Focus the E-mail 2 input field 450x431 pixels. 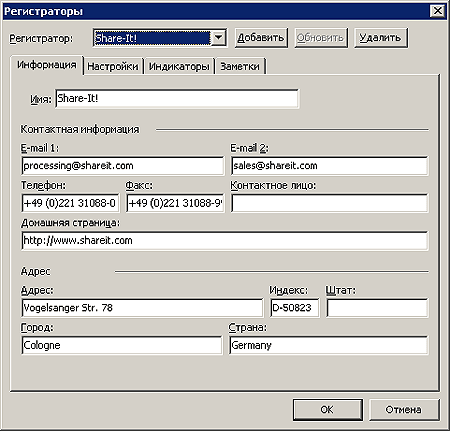[x=329, y=166]
